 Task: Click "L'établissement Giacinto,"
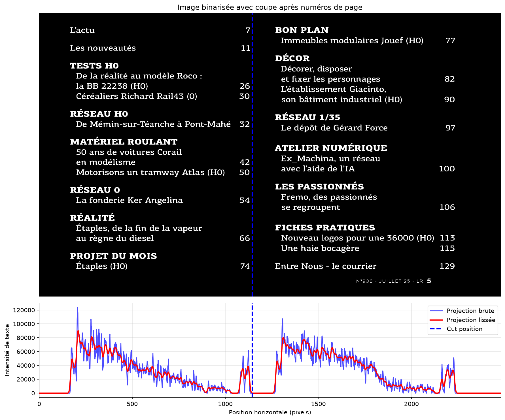(x=334, y=89)
